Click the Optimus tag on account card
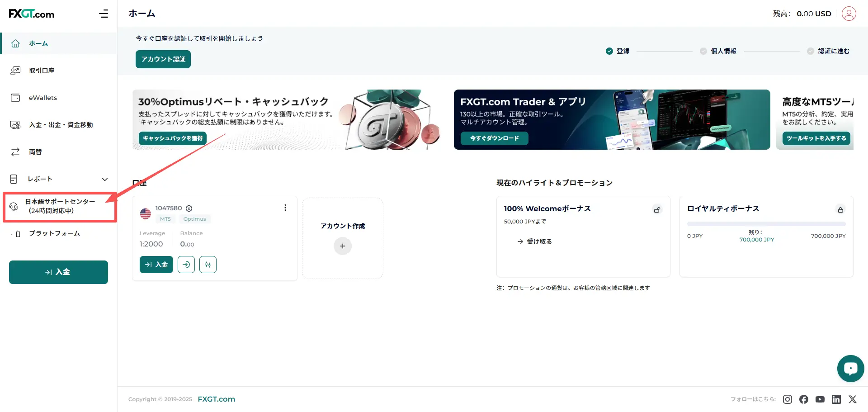The image size is (868, 412). (x=195, y=219)
